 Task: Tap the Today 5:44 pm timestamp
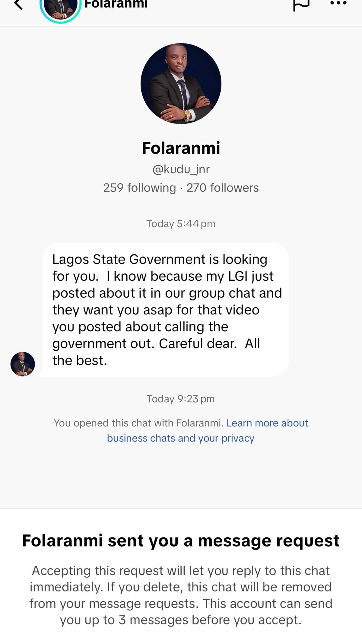coord(181,224)
